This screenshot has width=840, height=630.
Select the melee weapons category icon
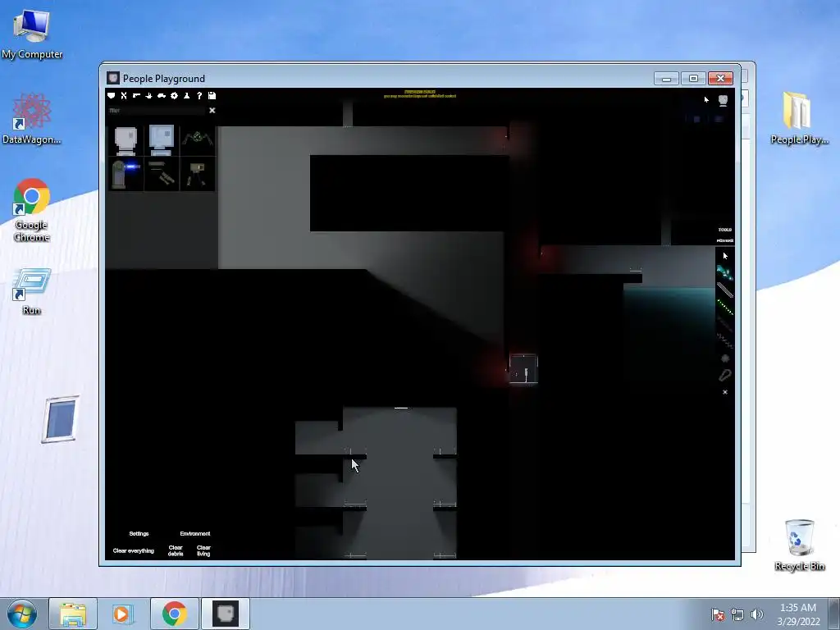coord(124,95)
